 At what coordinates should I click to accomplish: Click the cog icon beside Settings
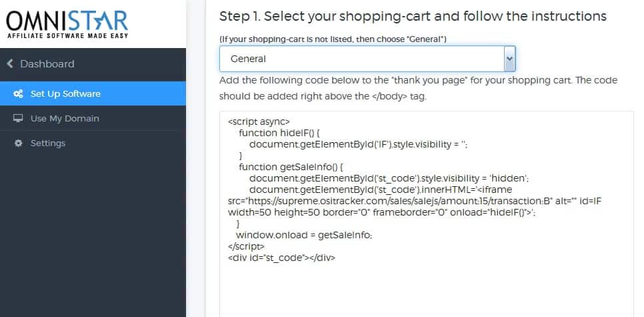coord(18,143)
